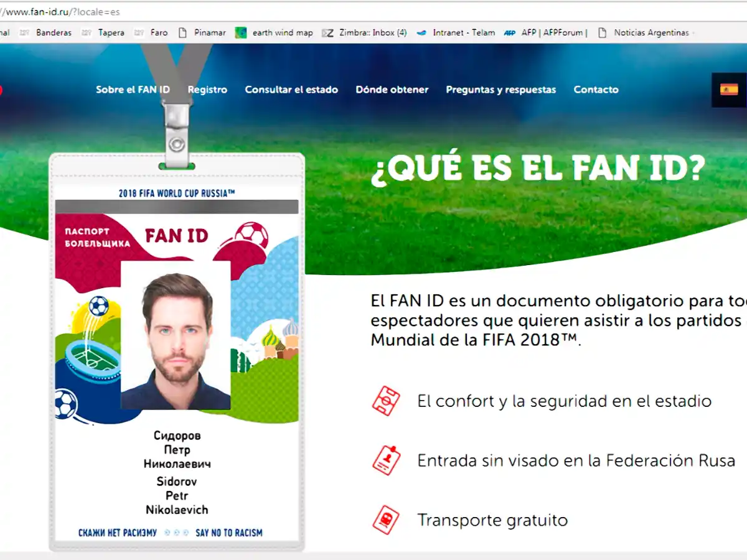
Task: Click the FAN ID badge visa-free entry icon
Action: pyautogui.click(x=386, y=460)
